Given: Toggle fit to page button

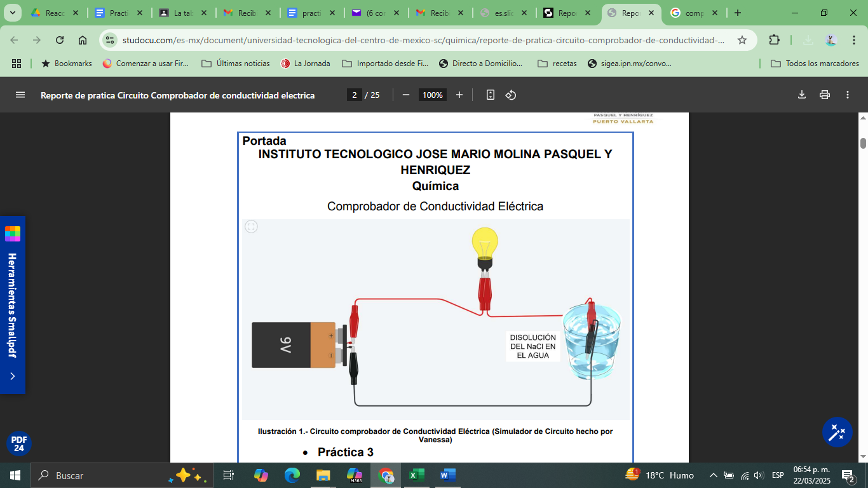Looking at the screenshot, I should tap(491, 95).
